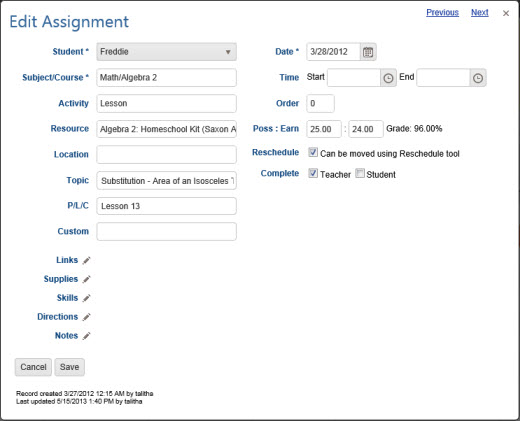Save the assignment changes

coord(69,367)
